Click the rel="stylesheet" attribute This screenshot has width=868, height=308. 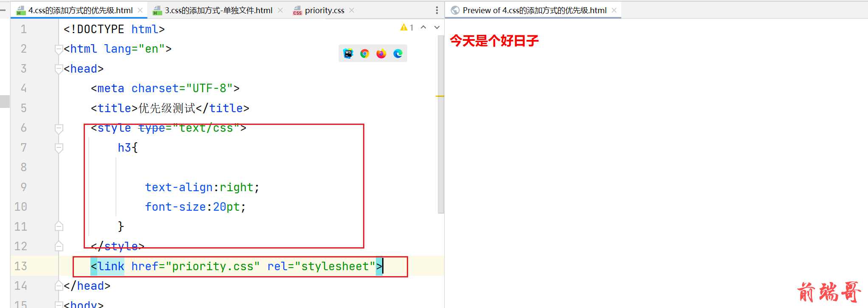click(x=321, y=266)
